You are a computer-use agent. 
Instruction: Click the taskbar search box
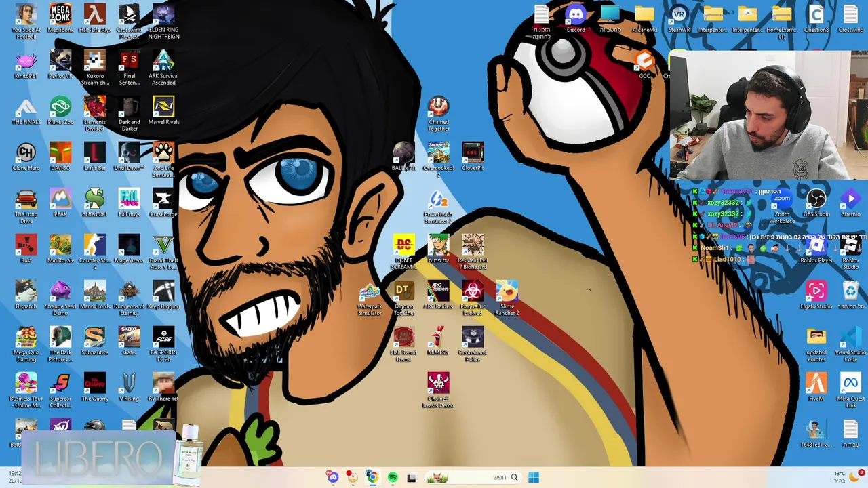473,477
